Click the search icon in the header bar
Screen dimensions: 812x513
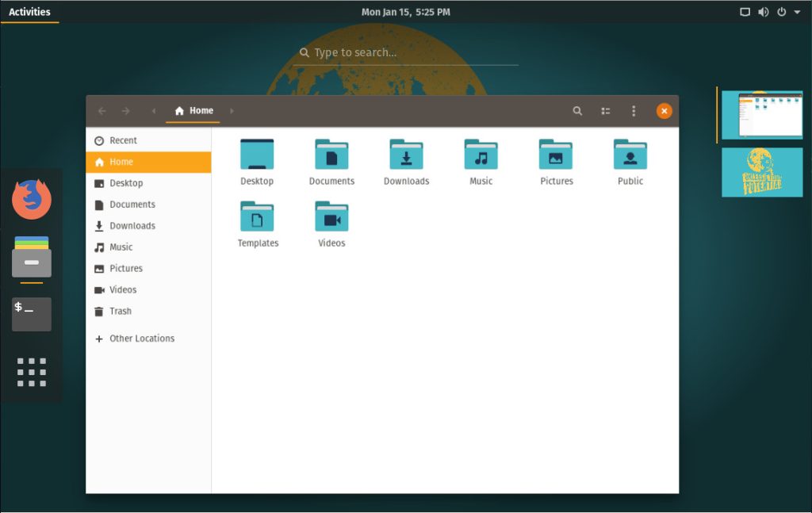click(577, 111)
